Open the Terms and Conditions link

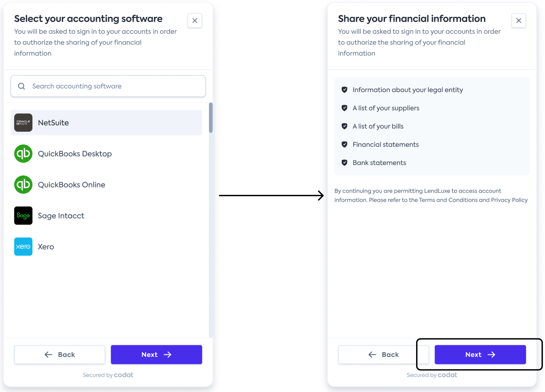[448, 200]
